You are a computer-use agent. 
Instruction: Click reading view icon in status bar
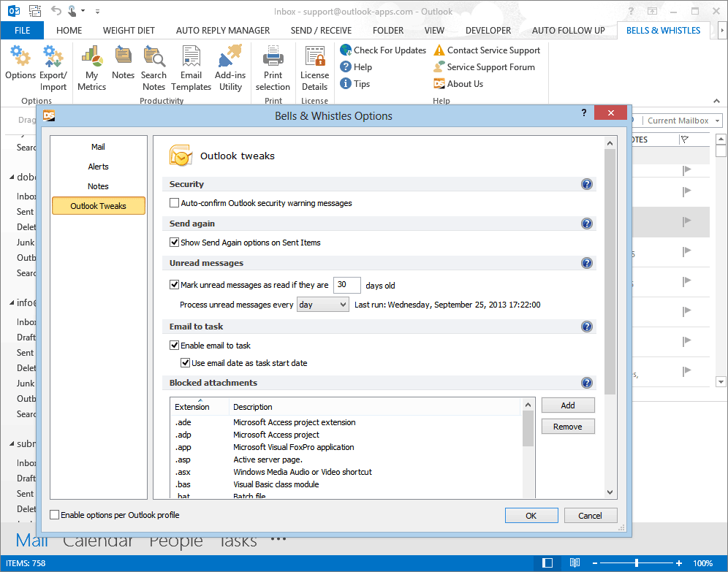pos(575,563)
